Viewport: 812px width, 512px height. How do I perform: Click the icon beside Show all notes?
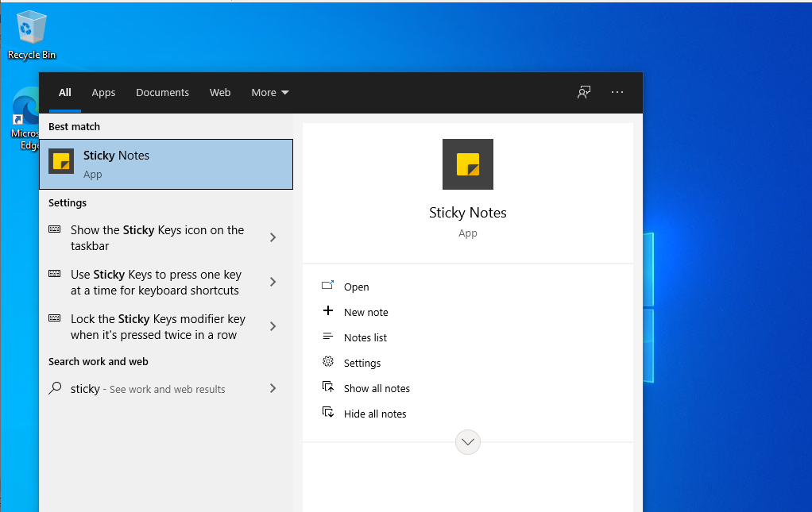pos(328,387)
